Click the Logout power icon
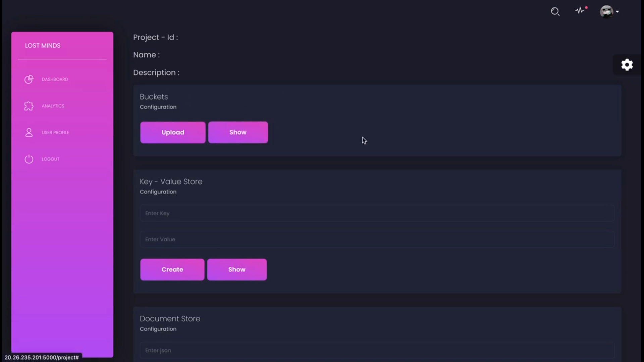Image resolution: width=644 pixels, height=362 pixels. [x=29, y=159]
